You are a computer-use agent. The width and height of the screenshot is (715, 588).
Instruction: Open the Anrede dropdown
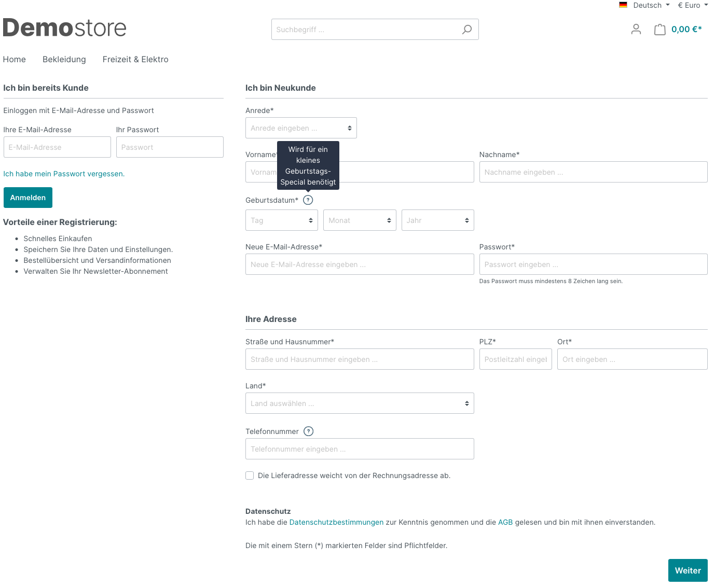coord(301,128)
